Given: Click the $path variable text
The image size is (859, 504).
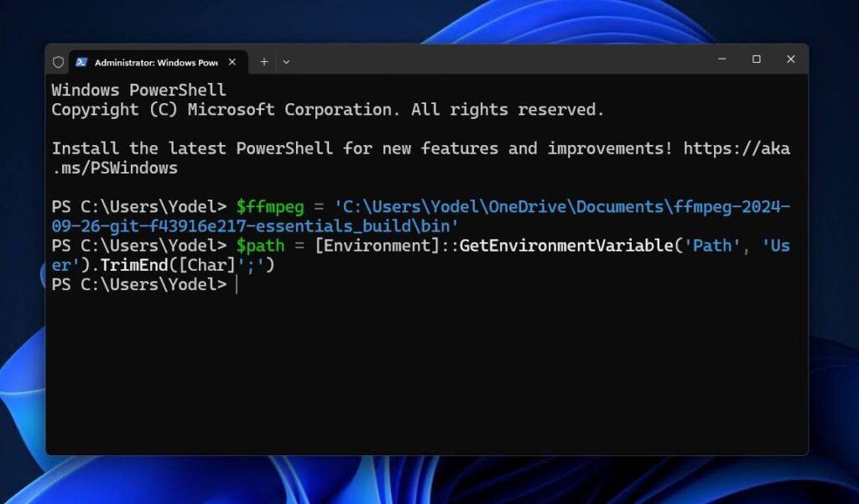Looking at the screenshot, I should [259, 246].
